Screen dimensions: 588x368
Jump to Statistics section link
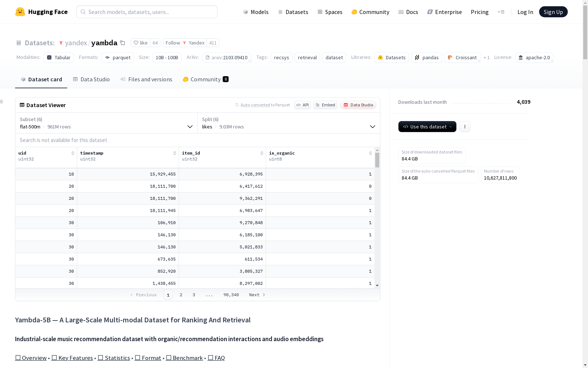pos(114,358)
